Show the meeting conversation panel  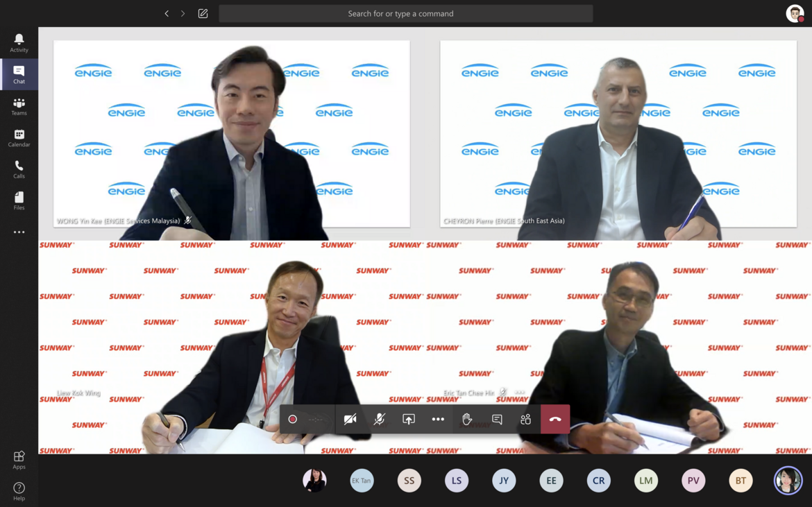(x=497, y=419)
